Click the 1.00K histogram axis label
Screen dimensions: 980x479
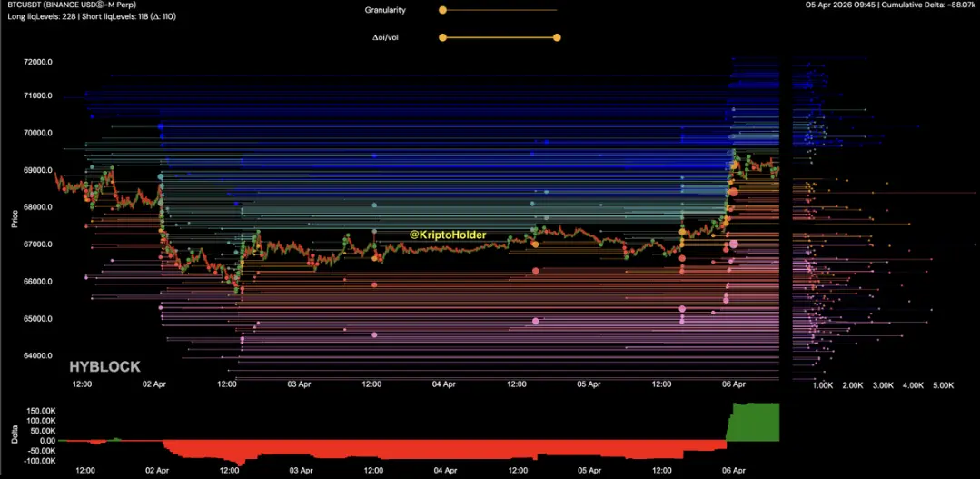pos(823,385)
